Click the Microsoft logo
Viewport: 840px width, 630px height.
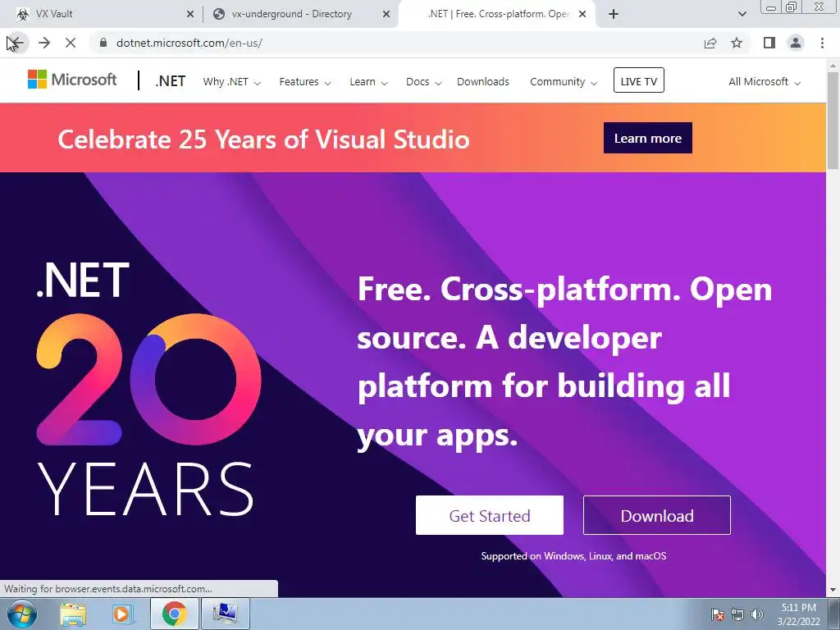point(72,80)
